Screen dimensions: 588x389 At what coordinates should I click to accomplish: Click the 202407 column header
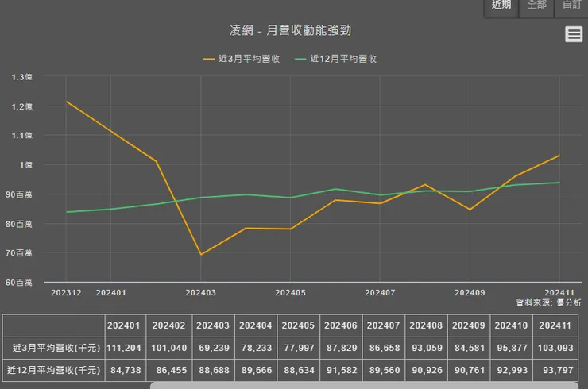pyautogui.click(x=384, y=325)
